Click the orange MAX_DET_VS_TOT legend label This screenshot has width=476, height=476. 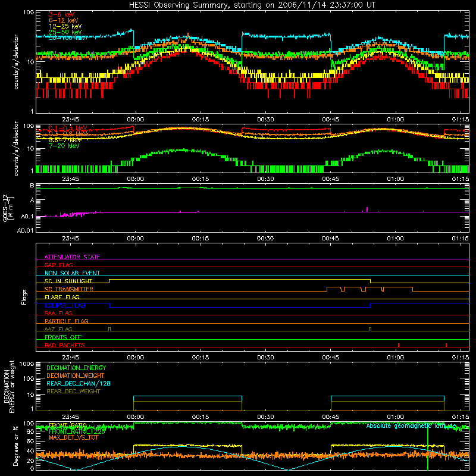(x=73, y=437)
